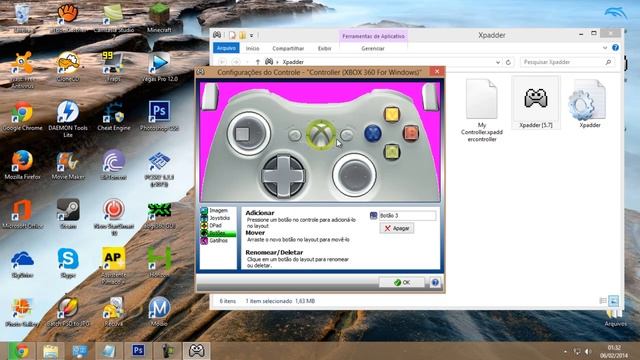Open Skype desktop shortcut

coord(68,263)
